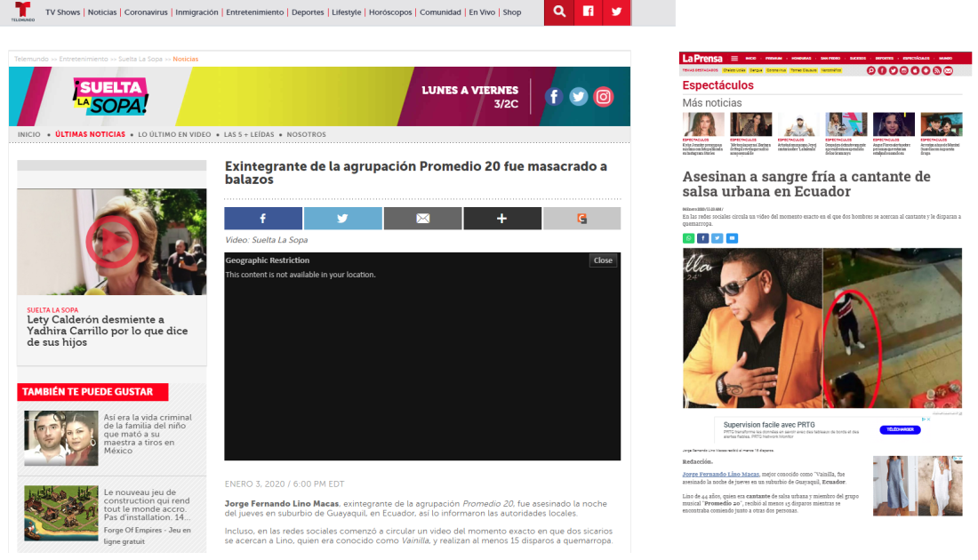Viewport: 978px width, 560px height.
Task: Open Mundo in La Prensa top menu
Action: [x=946, y=59]
